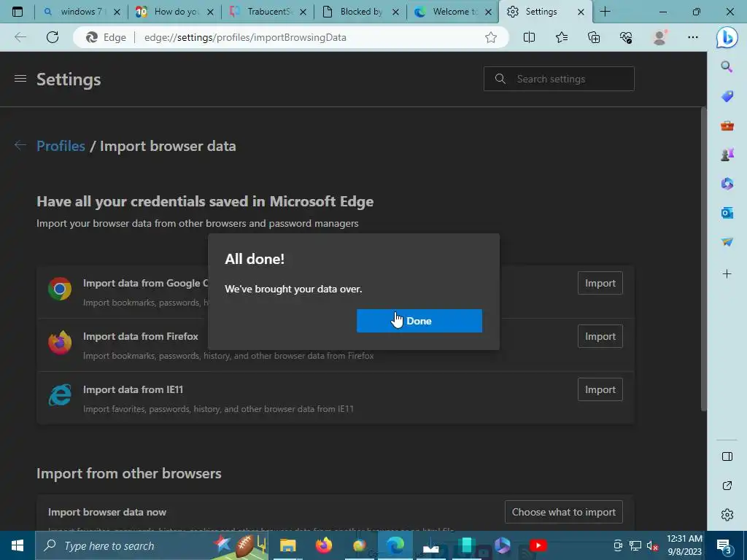Open sidebar Outlook icon
747x560 pixels.
727,213
